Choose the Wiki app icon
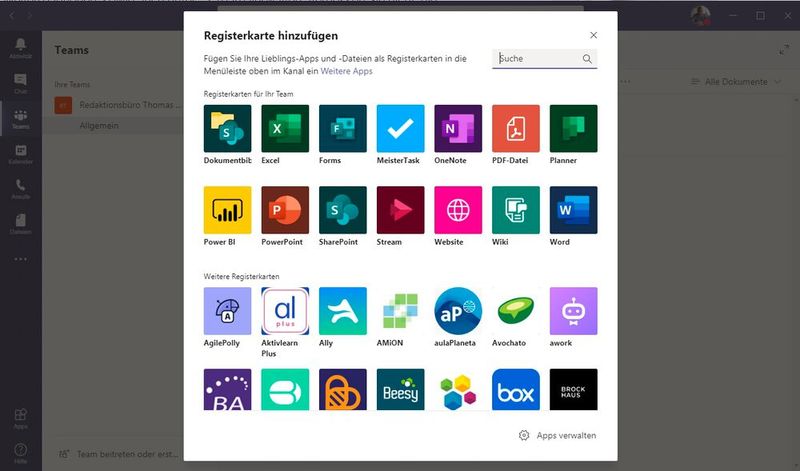The width and height of the screenshot is (800, 471). 515,210
